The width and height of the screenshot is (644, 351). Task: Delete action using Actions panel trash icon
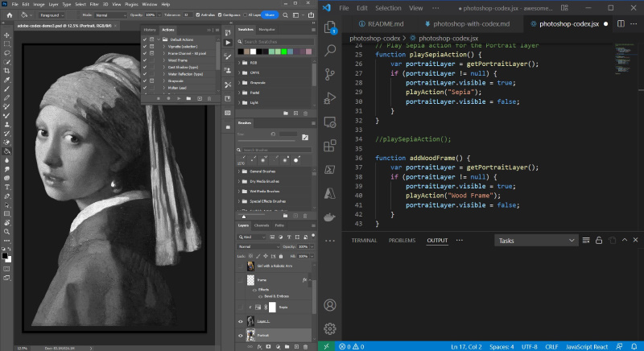(209, 98)
